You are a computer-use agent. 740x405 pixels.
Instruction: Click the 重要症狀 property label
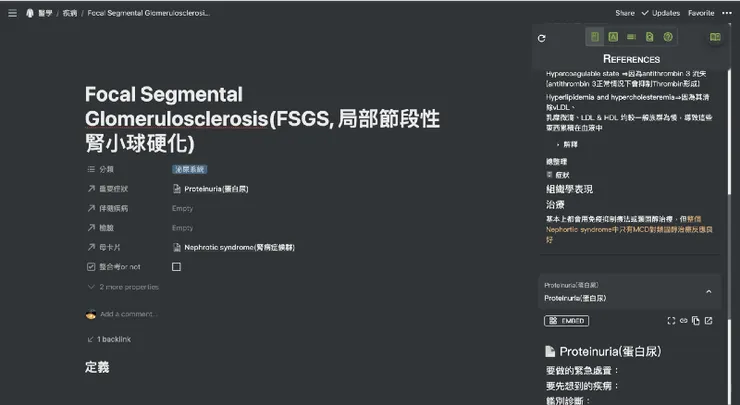tap(113, 189)
